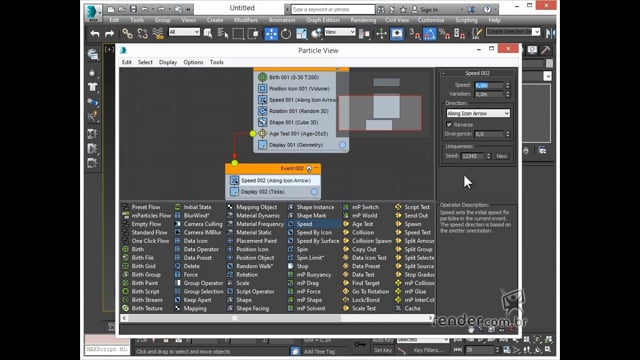Pick the Rectangular Selection Region tool
The height and width of the screenshot is (360, 640).
(x=238, y=33)
